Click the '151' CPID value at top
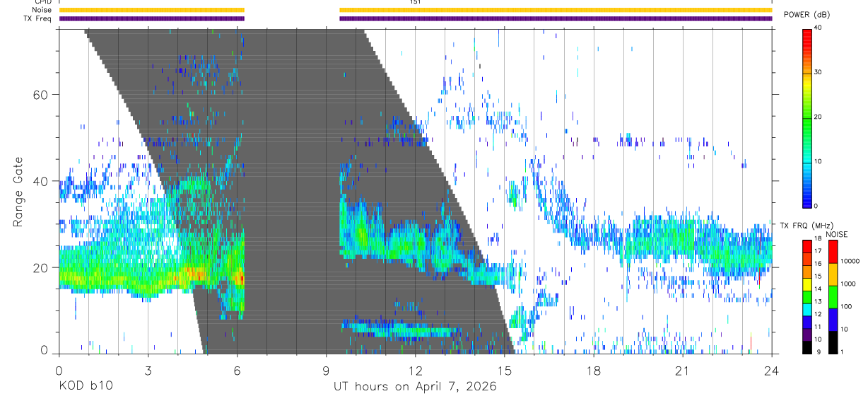 click(415, 2)
